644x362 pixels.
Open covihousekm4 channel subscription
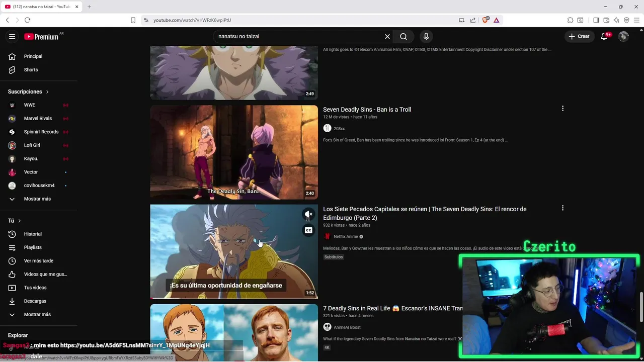coord(38,186)
